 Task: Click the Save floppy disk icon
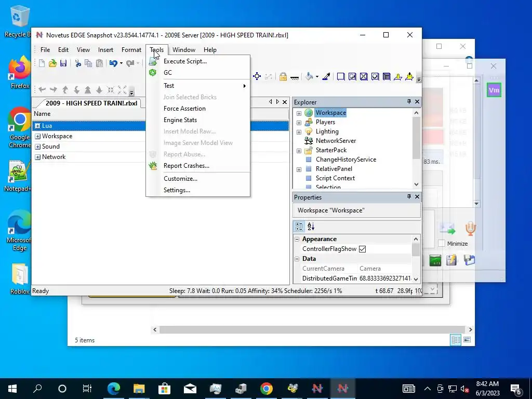pyautogui.click(x=63, y=63)
